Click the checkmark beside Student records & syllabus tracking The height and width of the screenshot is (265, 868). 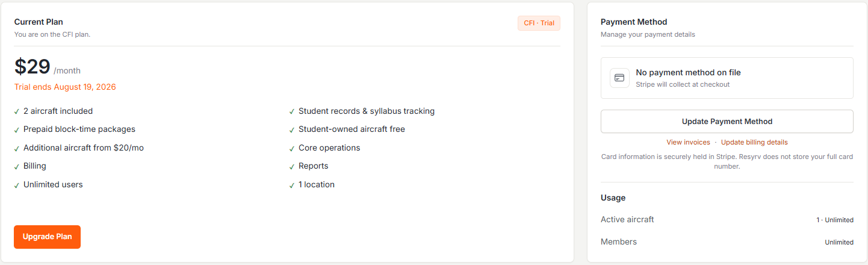[x=292, y=111]
